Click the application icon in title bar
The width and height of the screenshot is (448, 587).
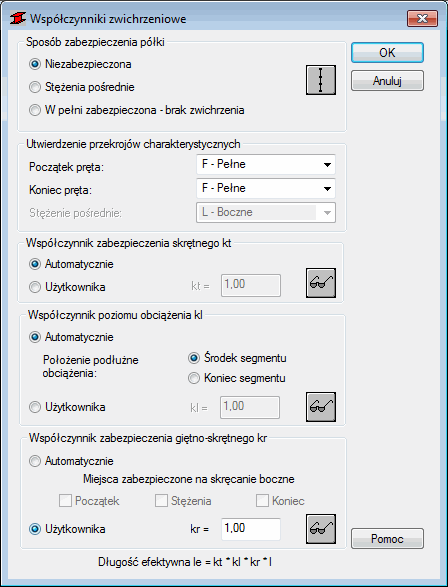[x=18, y=18]
